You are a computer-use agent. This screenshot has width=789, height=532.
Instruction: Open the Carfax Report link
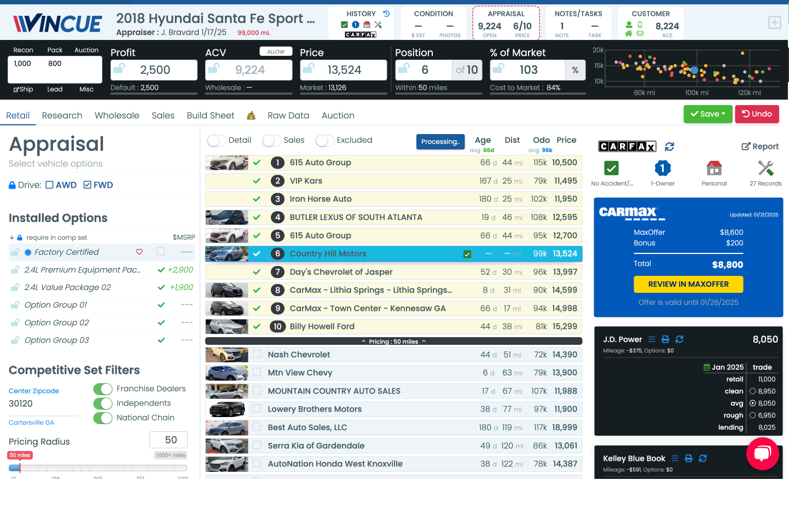pyautogui.click(x=760, y=146)
